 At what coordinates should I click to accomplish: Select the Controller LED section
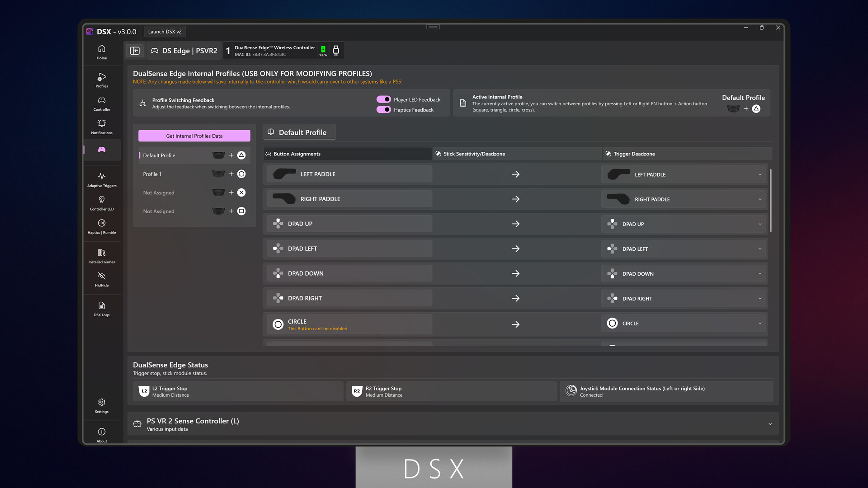[101, 203]
